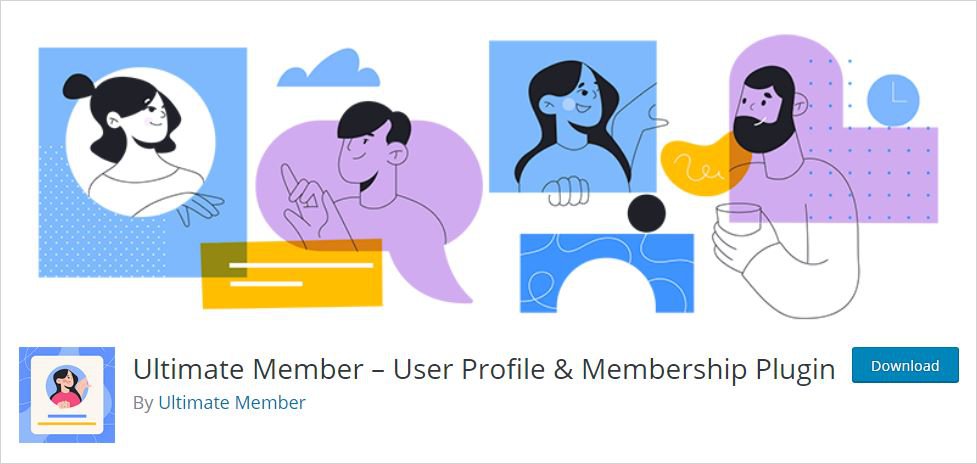Click the blue cloud shape in banner
This screenshot has height=464, width=977.
point(329,69)
